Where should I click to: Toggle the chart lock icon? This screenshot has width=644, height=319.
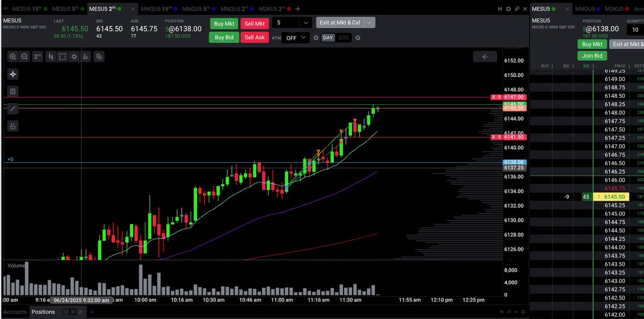13,125
